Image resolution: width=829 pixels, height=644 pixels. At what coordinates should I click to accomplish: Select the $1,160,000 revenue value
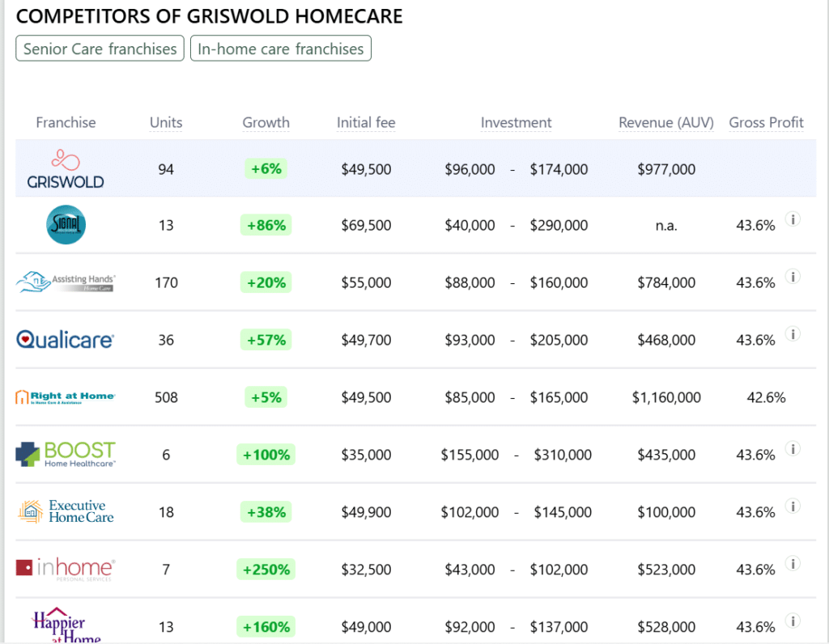coord(666,398)
